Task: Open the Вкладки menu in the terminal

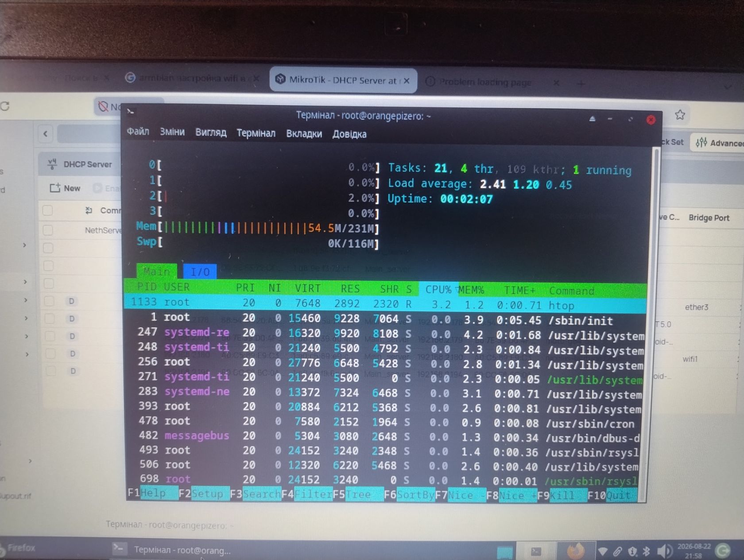Action: pos(304,134)
